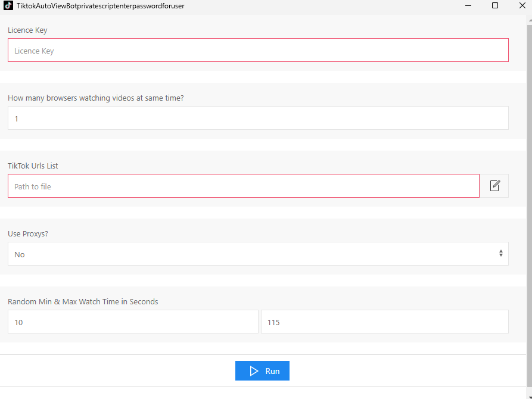Click the window title text in title bar
Viewport: 532px width, 399px height.
pyautogui.click(x=101, y=6)
